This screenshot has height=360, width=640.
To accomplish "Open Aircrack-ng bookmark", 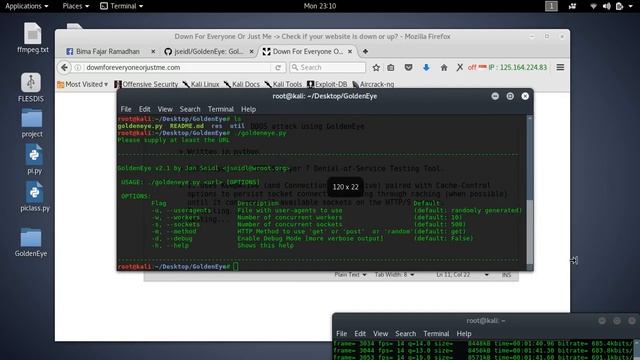I will tap(373, 84).
